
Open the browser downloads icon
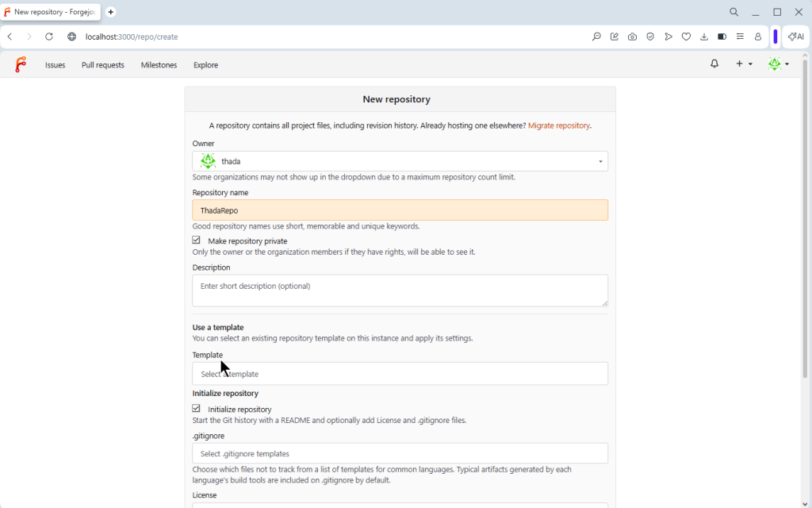tap(704, 37)
